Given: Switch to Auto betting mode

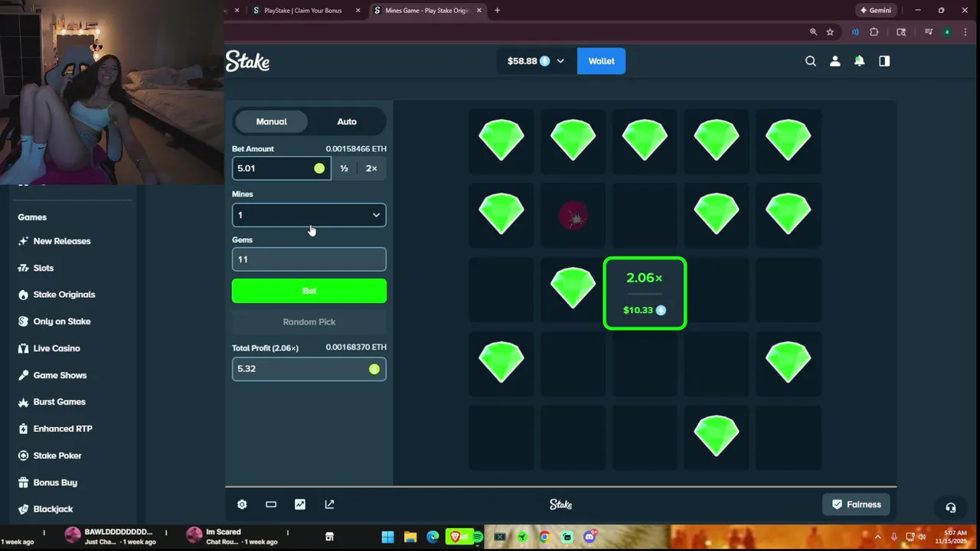Looking at the screenshot, I should (x=347, y=122).
